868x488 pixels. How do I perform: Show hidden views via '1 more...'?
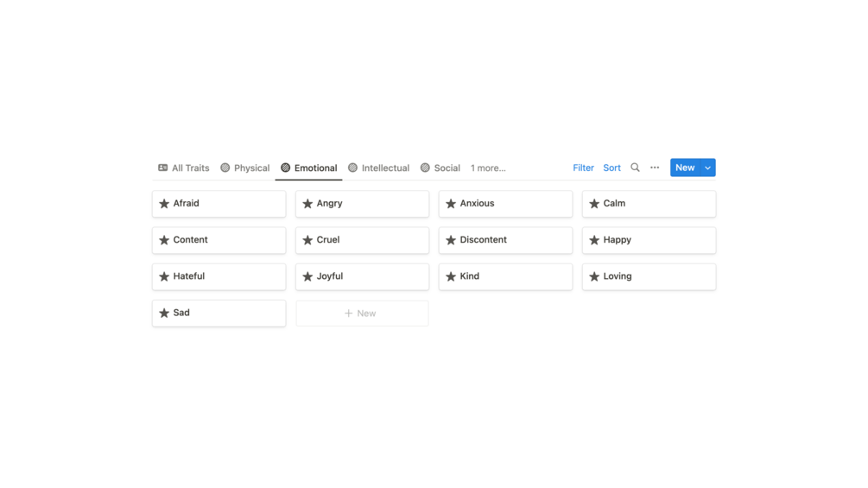pyautogui.click(x=488, y=168)
